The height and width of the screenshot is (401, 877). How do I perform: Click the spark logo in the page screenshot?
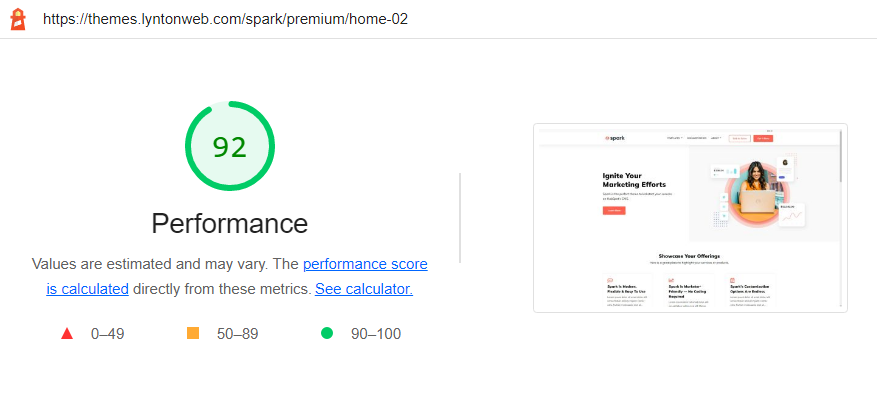click(615, 138)
